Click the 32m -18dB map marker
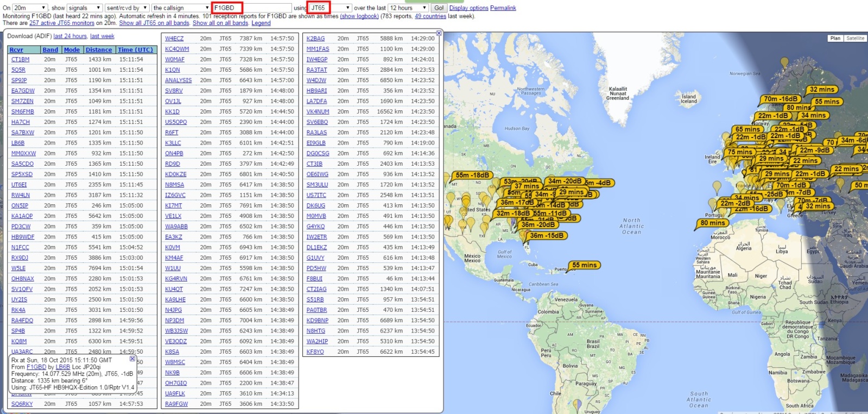This screenshot has height=414, width=868. (513, 213)
